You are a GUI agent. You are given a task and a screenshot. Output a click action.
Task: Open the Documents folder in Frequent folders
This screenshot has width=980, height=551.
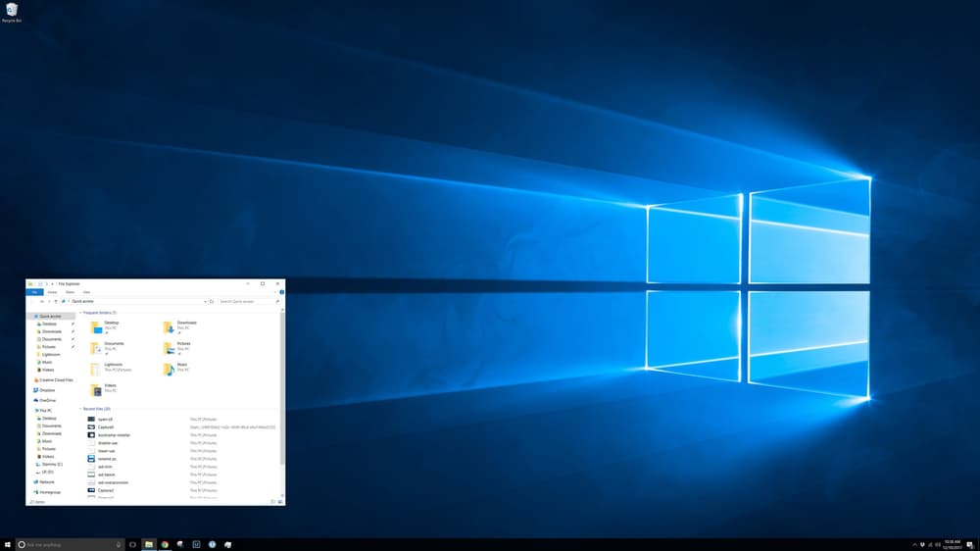[x=107, y=348]
